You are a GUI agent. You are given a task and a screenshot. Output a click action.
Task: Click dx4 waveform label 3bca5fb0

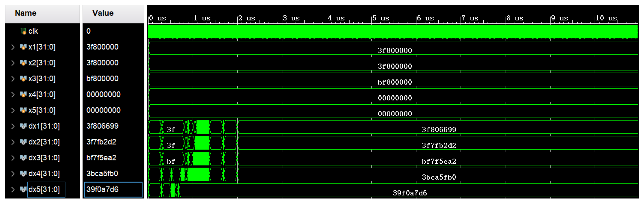(439, 177)
